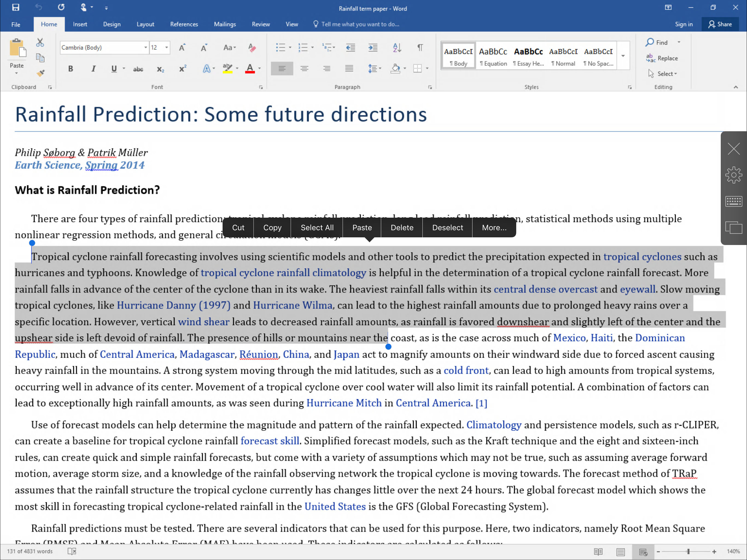Open the proofing errors icon in status bar

click(x=72, y=551)
